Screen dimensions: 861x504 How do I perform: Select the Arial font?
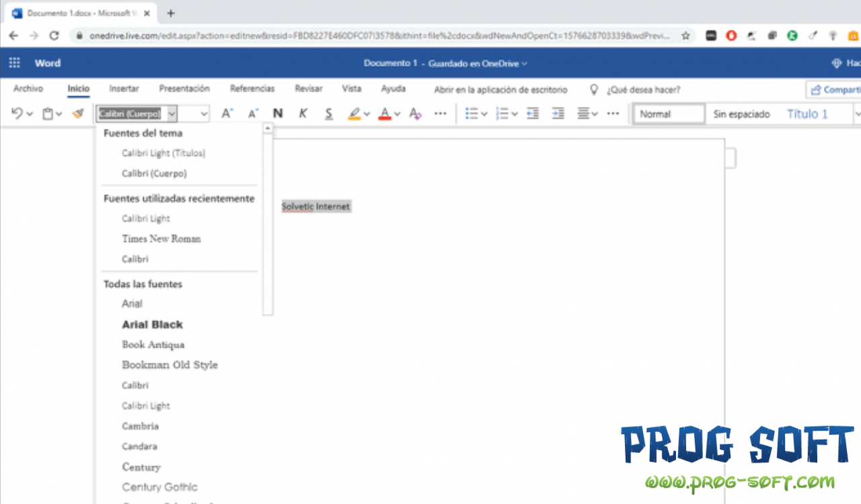pyautogui.click(x=132, y=304)
